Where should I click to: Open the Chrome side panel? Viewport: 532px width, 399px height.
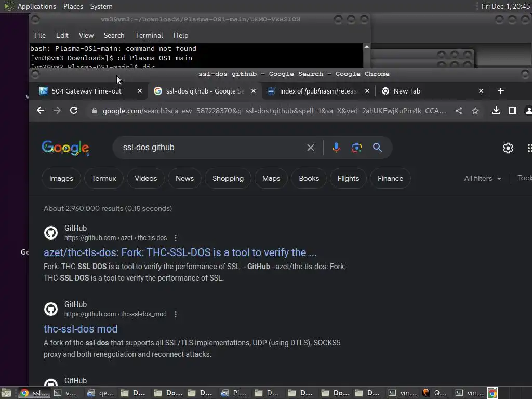(x=513, y=110)
